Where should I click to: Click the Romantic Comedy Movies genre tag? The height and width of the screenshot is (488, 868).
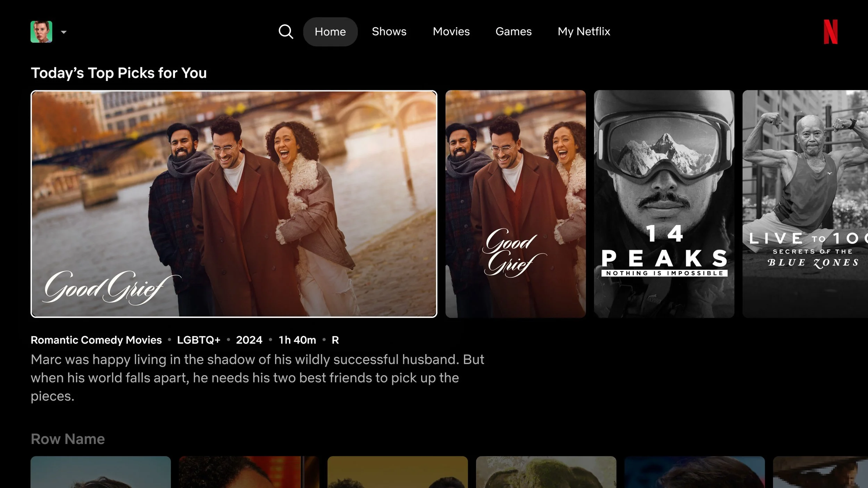tap(96, 340)
